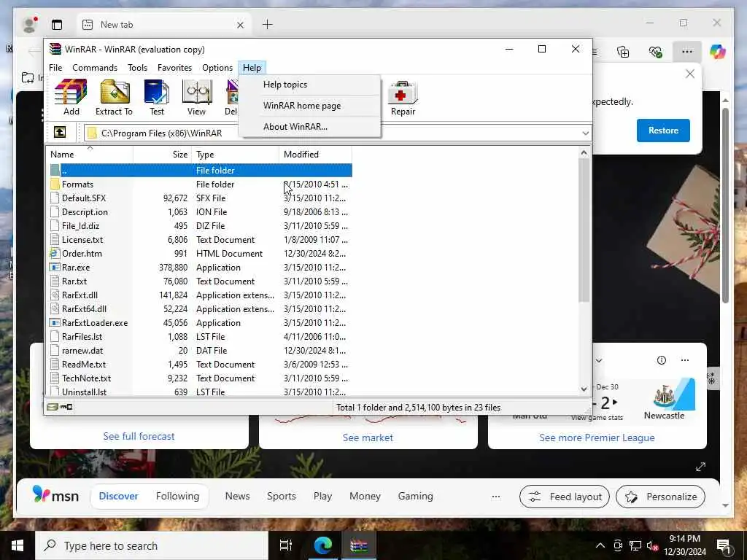Click scroll up arrow of file list
The width and height of the screenshot is (747, 560).
[584, 153]
